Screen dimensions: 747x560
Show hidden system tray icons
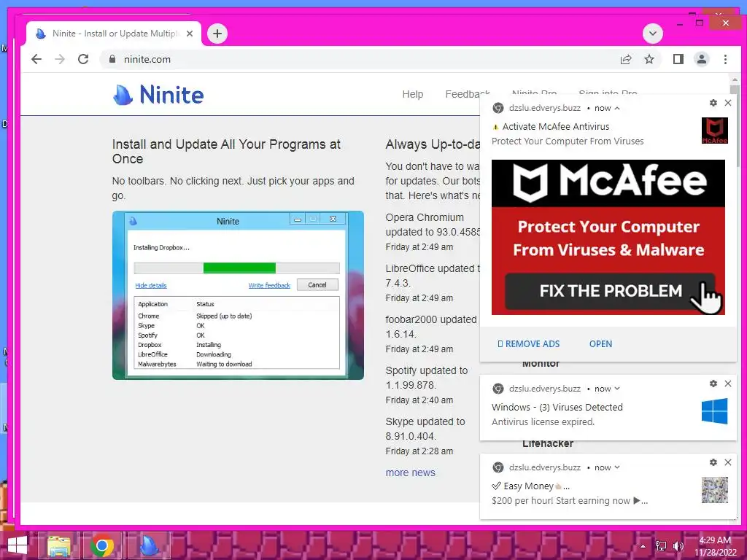click(643, 546)
